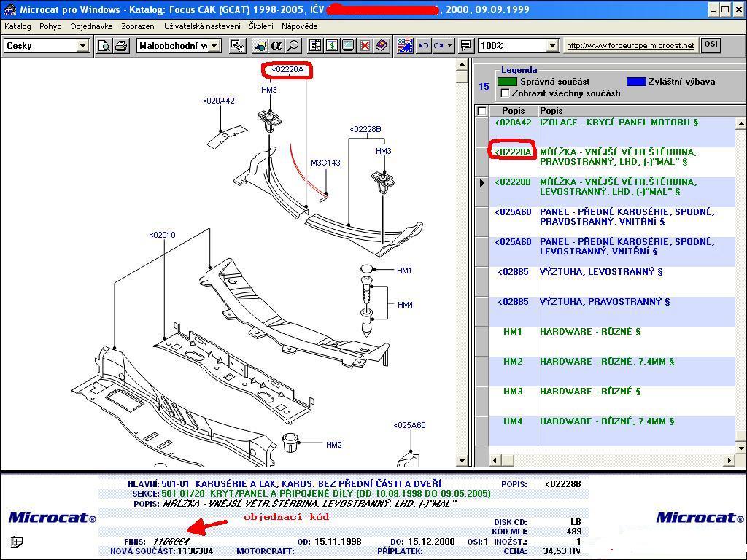Expand the Maloobchodní price type dropdown
Image resolution: width=747 pixels, height=560 pixels.
click(214, 46)
